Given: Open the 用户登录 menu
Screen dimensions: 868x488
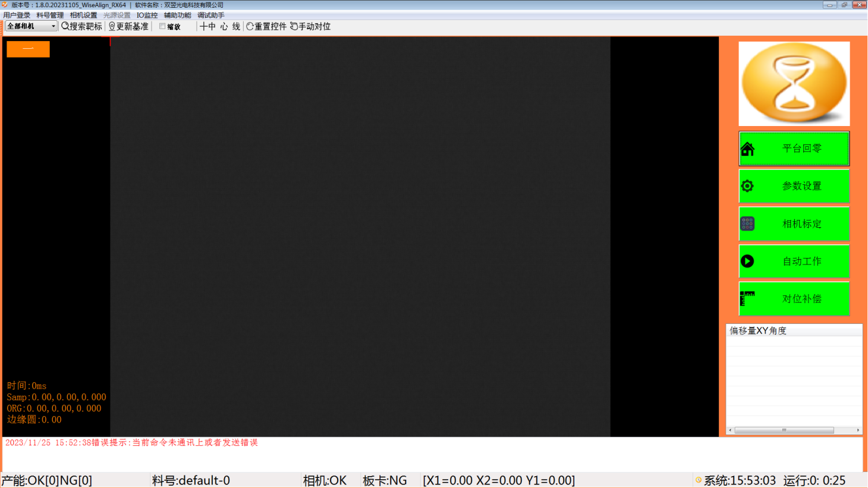Looking at the screenshot, I should coord(17,15).
